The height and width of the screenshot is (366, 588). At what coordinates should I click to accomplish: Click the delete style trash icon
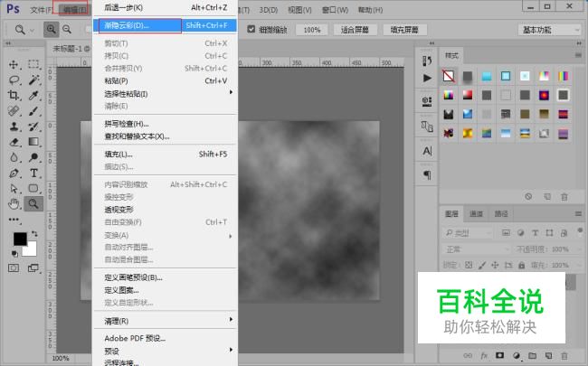coord(564,197)
